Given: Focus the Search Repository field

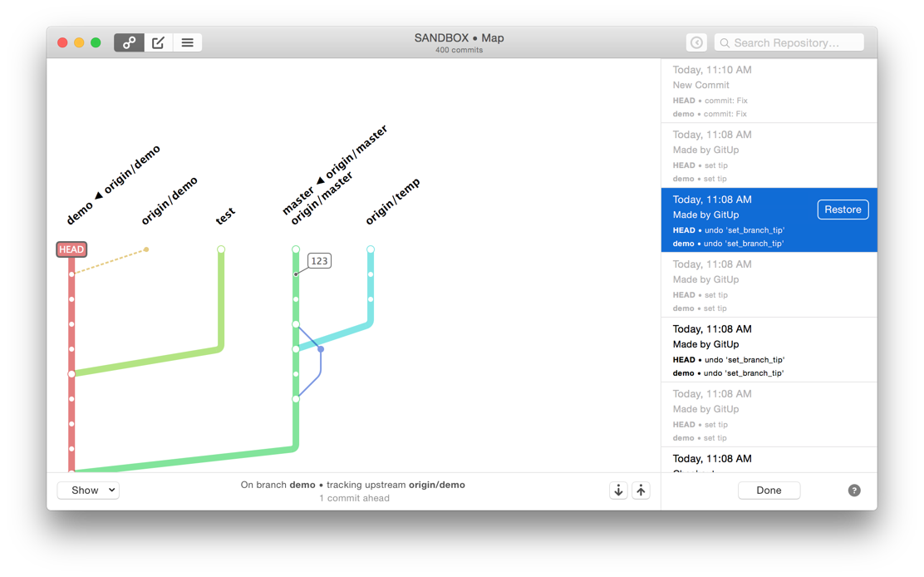Looking at the screenshot, I should (x=789, y=42).
